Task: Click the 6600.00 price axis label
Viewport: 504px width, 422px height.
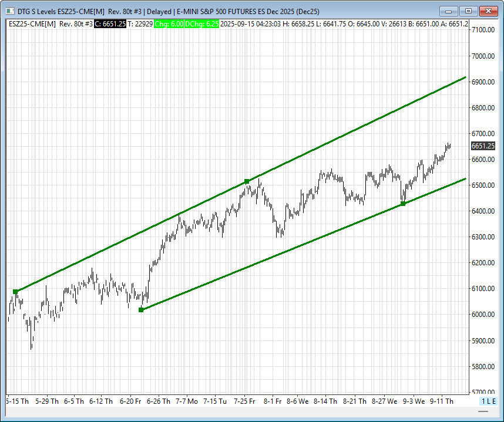Action: pyautogui.click(x=483, y=160)
